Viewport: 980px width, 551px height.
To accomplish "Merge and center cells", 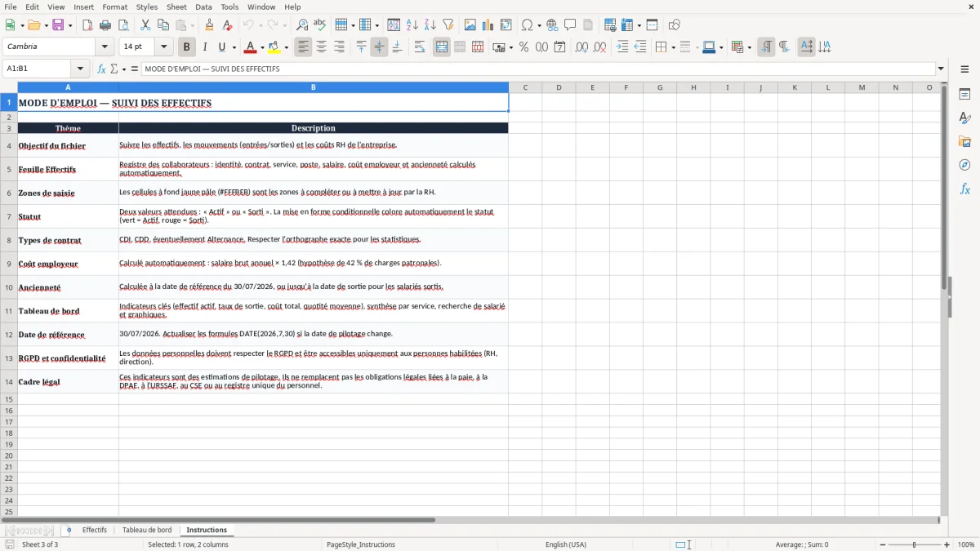I will (x=442, y=47).
